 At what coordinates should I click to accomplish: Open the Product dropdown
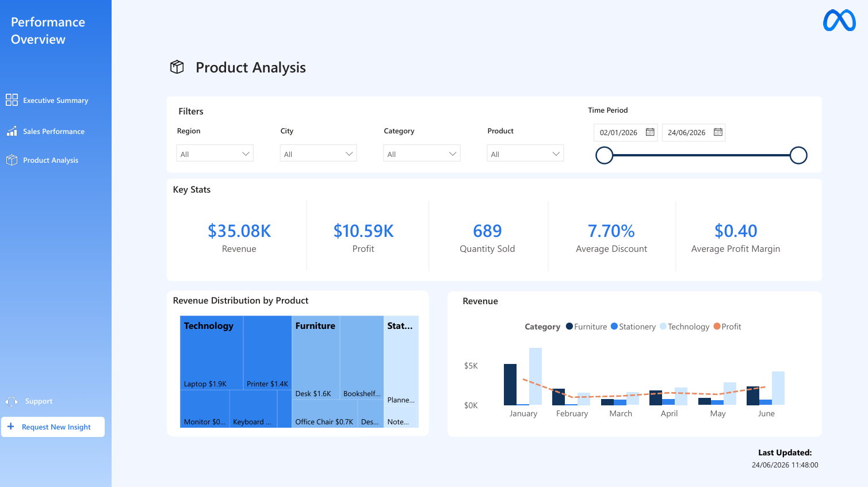click(x=525, y=154)
